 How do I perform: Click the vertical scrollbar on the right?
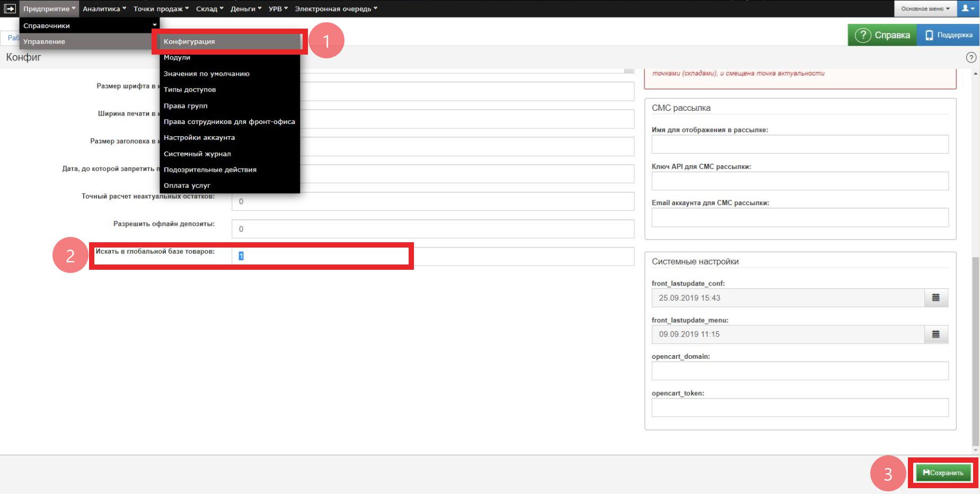point(975,350)
